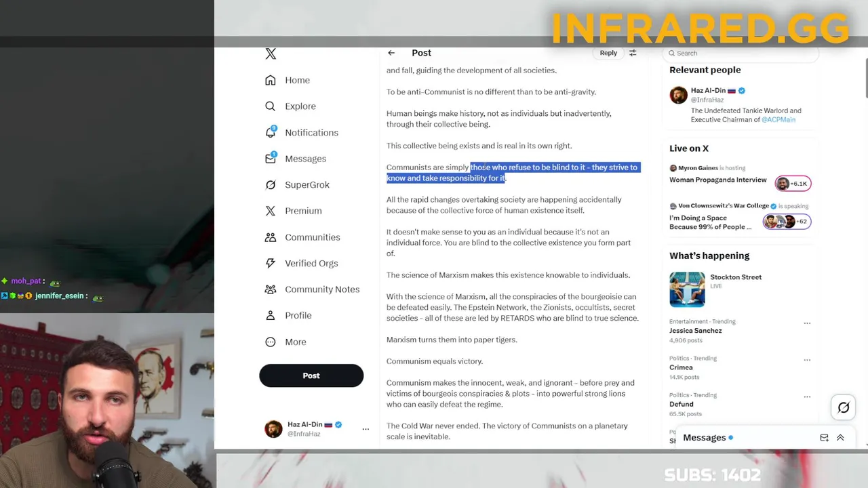Viewport: 868px width, 488px height.
Task: Open the Jessica Sanchez trend
Action: (696, 331)
